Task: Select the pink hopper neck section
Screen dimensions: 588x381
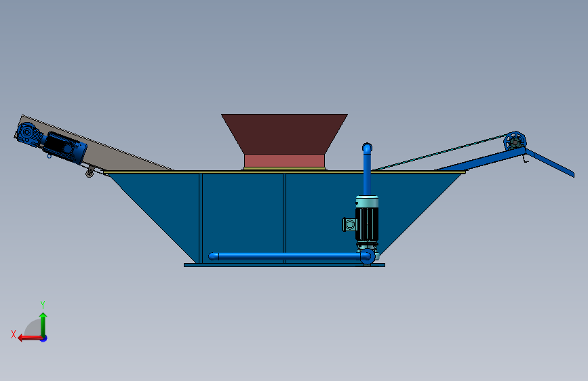Action: 284,161
